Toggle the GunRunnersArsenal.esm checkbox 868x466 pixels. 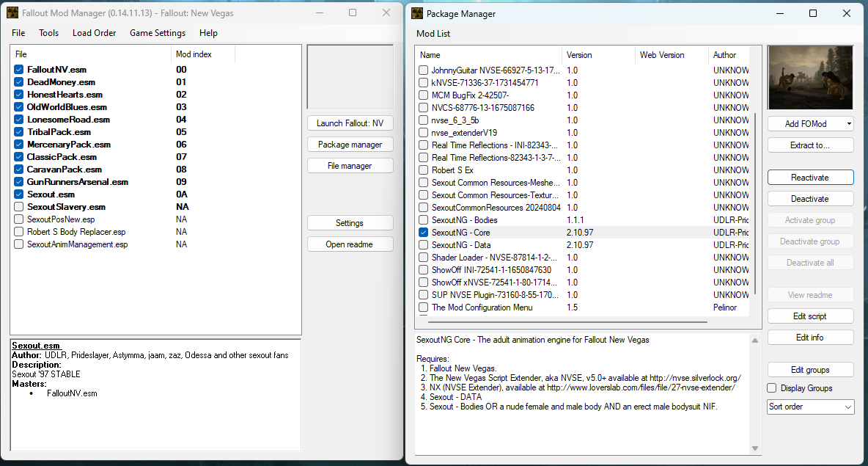[x=19, y=182]
